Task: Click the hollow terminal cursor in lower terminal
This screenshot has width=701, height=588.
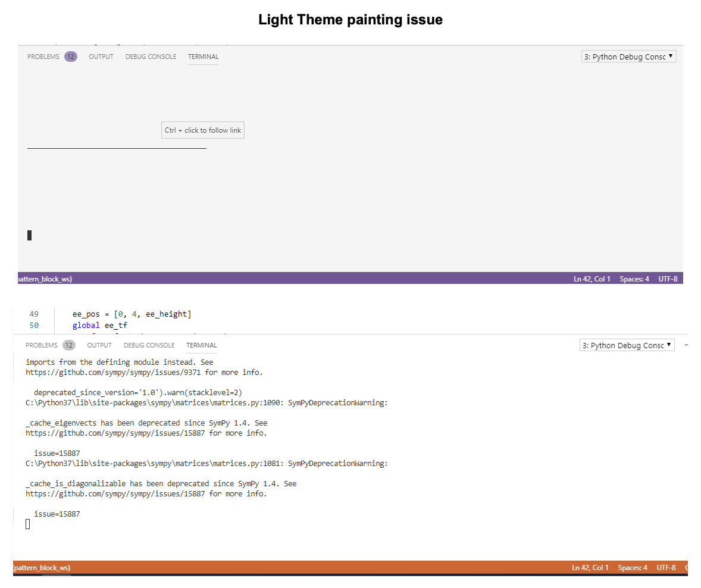Action: point(28,524)
